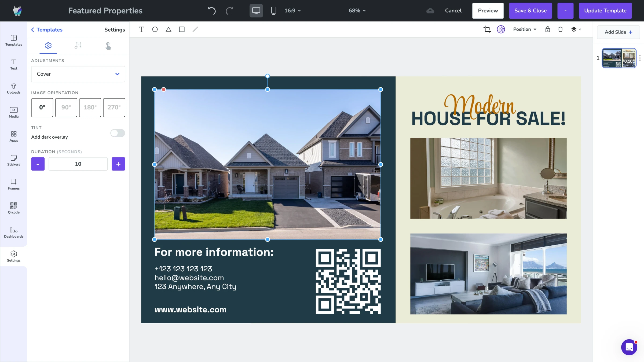644x362 pixels.
Task: Set image orientation to 180°
Action: (x=90, y=108)
